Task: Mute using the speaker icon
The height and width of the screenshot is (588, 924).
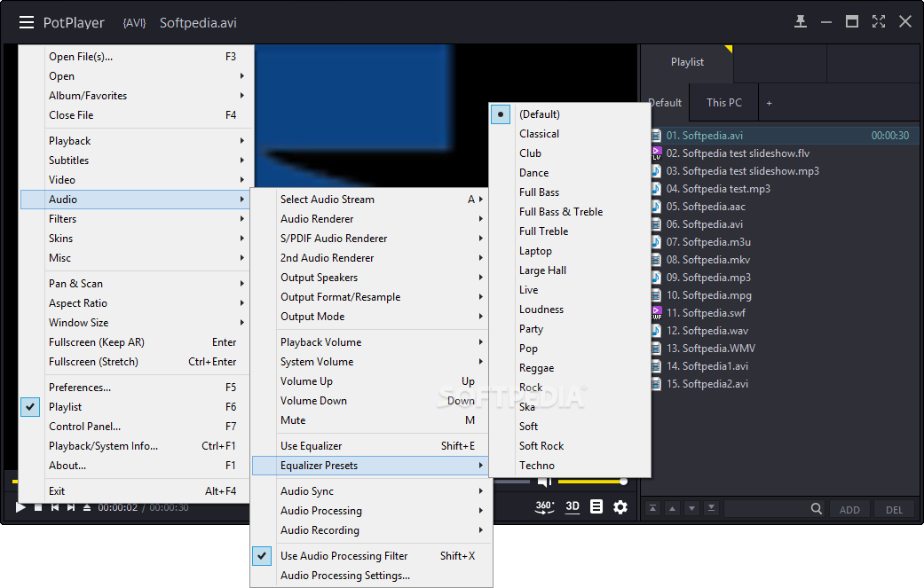Action: click(x=544, y=482)
